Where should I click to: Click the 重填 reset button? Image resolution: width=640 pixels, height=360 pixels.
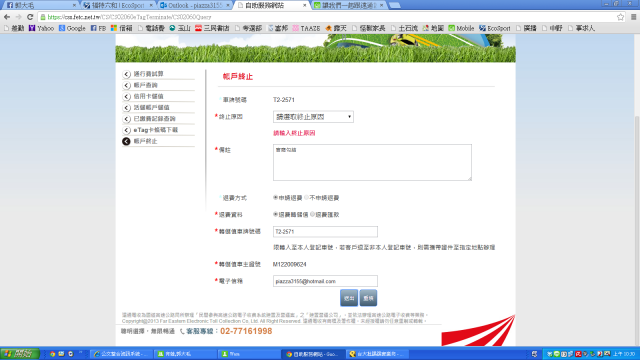coord(368,298)
